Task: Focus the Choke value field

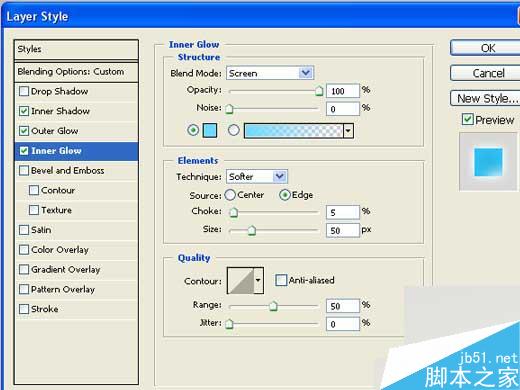Action: (343, 212)
